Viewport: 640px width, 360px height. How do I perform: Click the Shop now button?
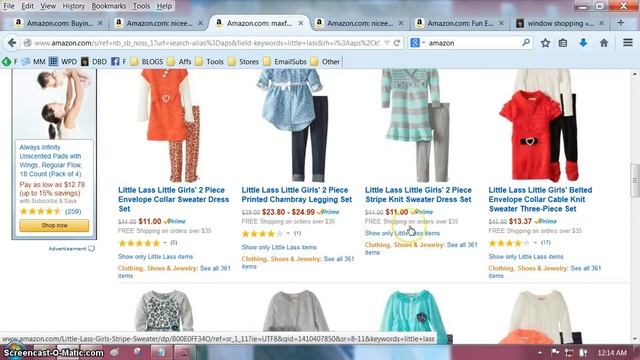pyautogui.click(x=54, y=225)
